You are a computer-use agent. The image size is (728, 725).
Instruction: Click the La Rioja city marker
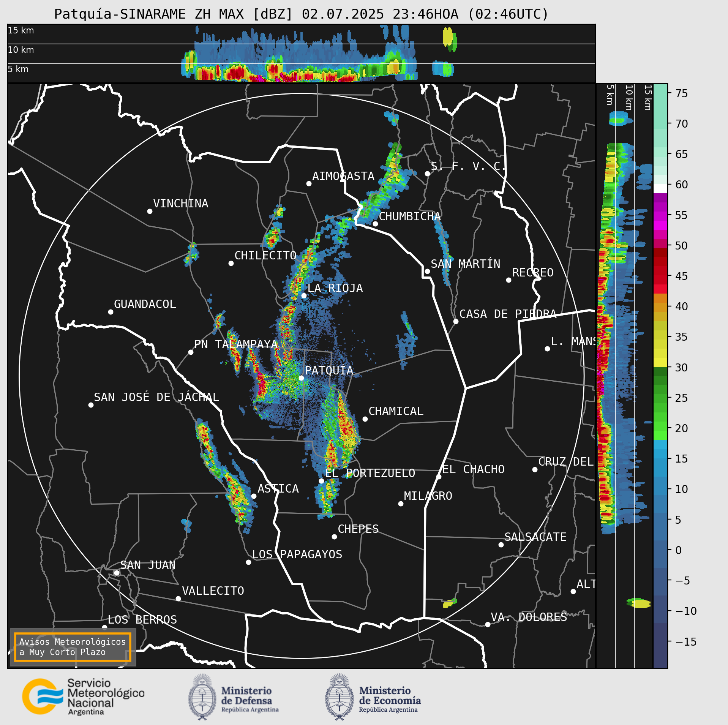(x=304, y=295)
